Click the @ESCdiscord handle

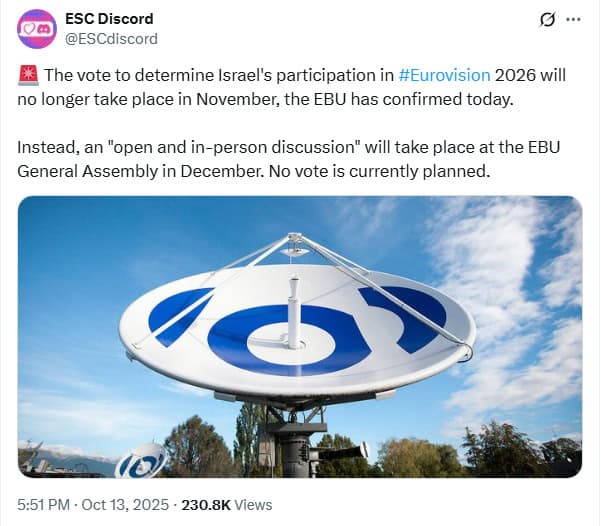110,39
